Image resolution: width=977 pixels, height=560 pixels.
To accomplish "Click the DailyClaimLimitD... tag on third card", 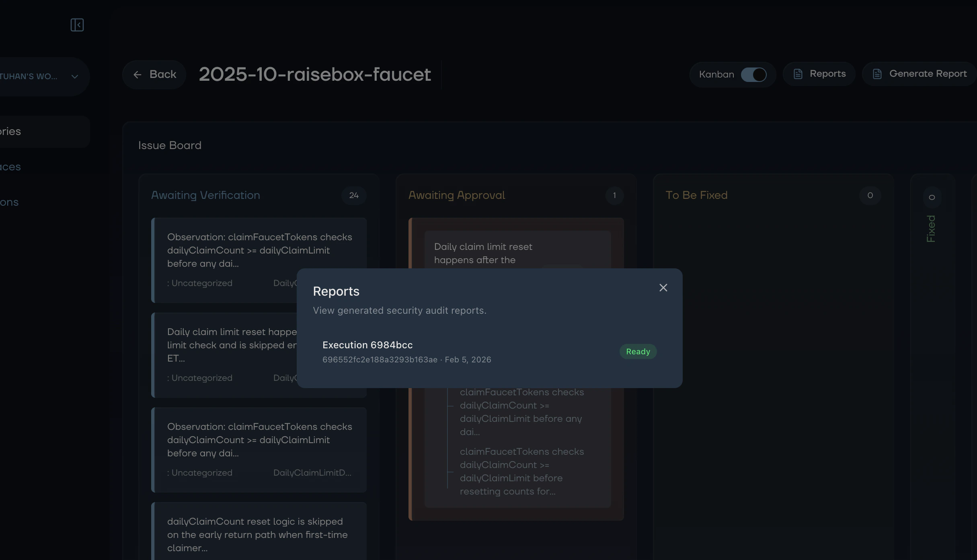I will click(x=312, y=473).
